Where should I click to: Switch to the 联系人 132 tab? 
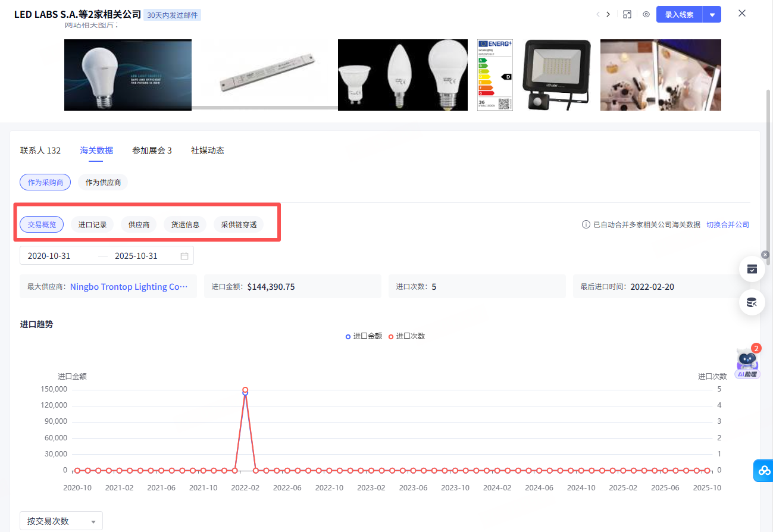click(x=40, y=151)
